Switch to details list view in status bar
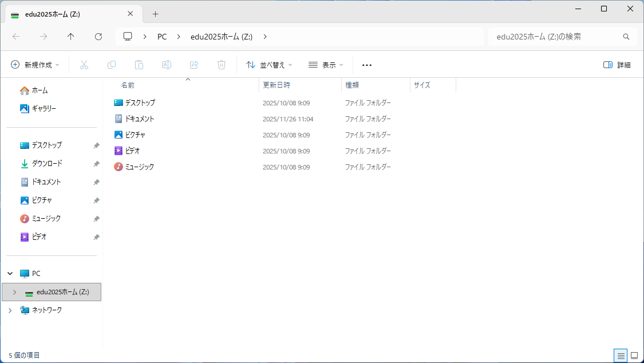The height and width of the screenshot is (363, 644). point(621,356)
